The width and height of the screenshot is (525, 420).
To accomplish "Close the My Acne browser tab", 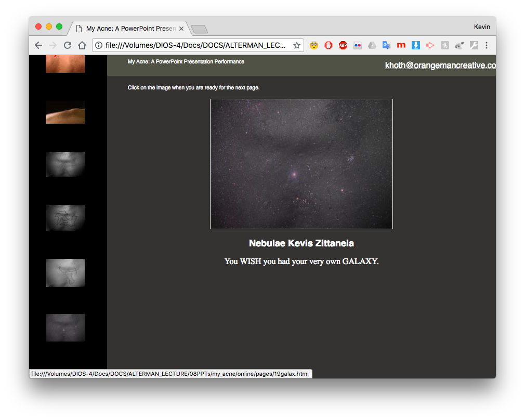I will point(181,29).
